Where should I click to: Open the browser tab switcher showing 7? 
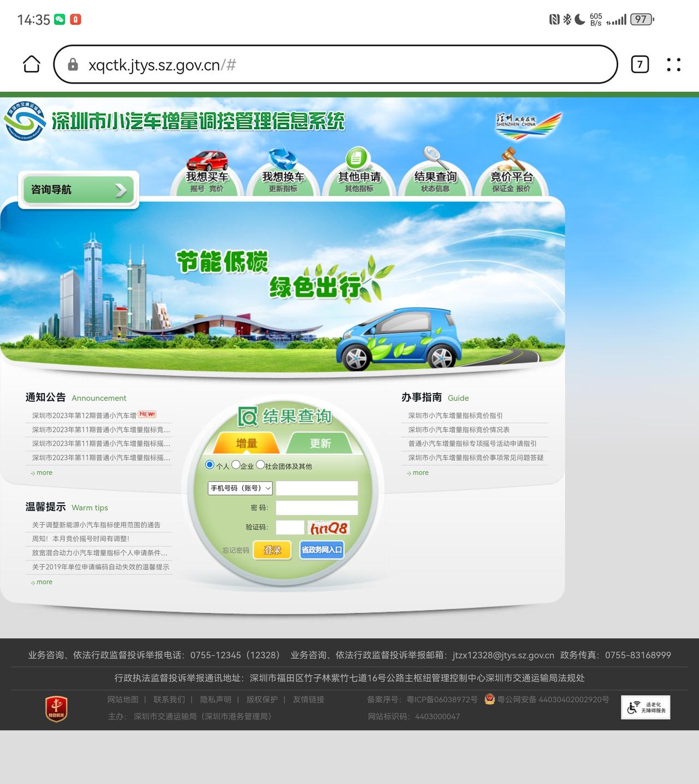click(x=640, y=64)
